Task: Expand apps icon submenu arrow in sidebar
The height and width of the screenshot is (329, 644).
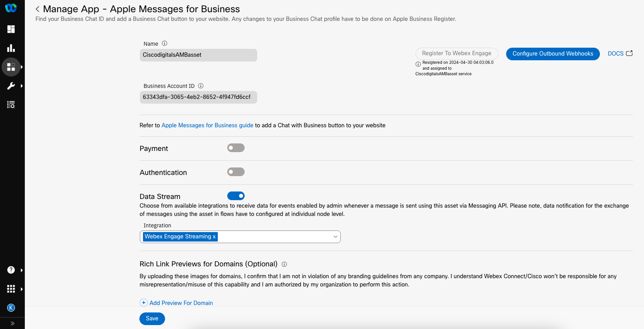Action: pyautogui.click(x=22, y=67)
